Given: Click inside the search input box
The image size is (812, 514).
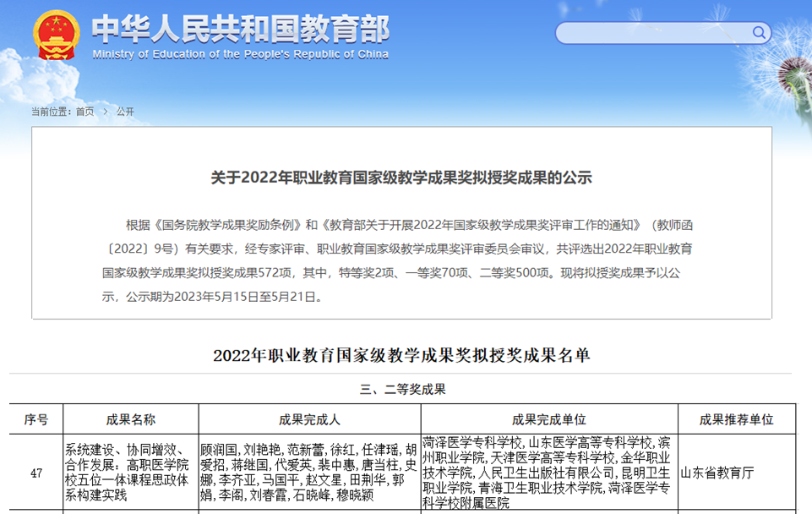Looking at the screenshot, I should click(x=651, y=33).
